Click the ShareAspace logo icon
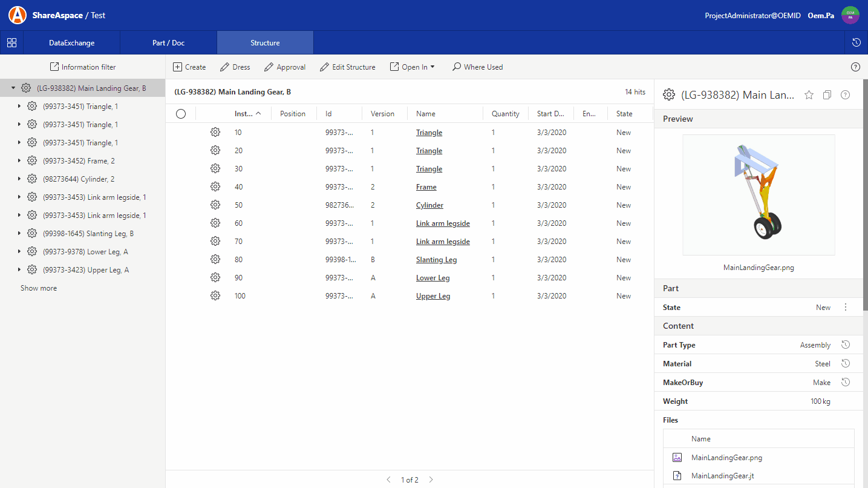 (x=18, y=15)
